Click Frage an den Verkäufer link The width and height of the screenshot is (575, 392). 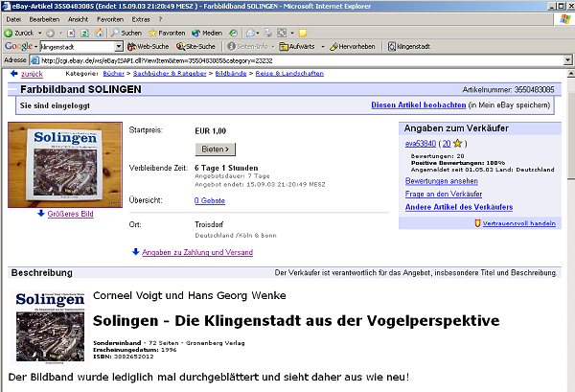pyautogui.click(x=444, y=194)
